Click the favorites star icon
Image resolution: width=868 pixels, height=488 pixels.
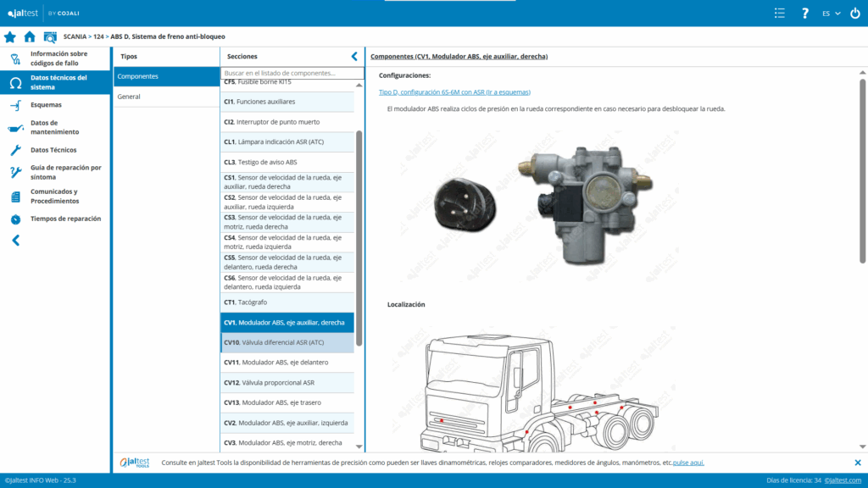10,36
